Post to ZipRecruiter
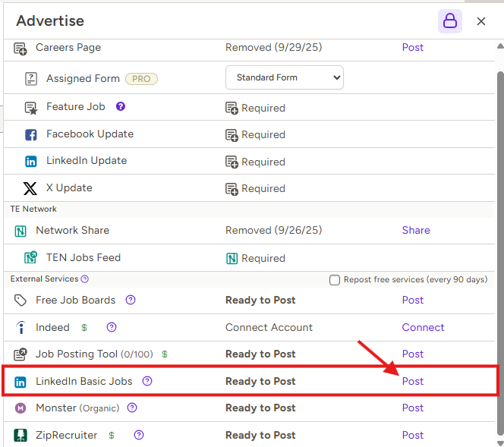The image size is (504, 447). (x=413, y=435)
